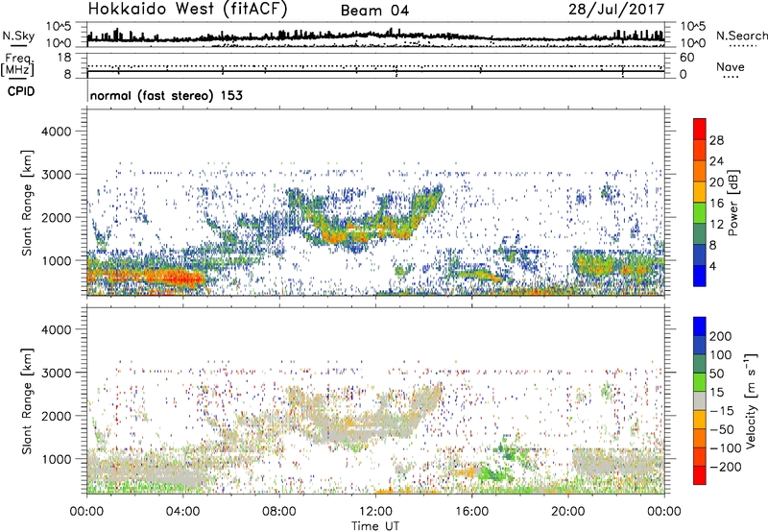Click the 'Time UT' axis title
This screenshot has height=532, width=768.
point(375,526)
